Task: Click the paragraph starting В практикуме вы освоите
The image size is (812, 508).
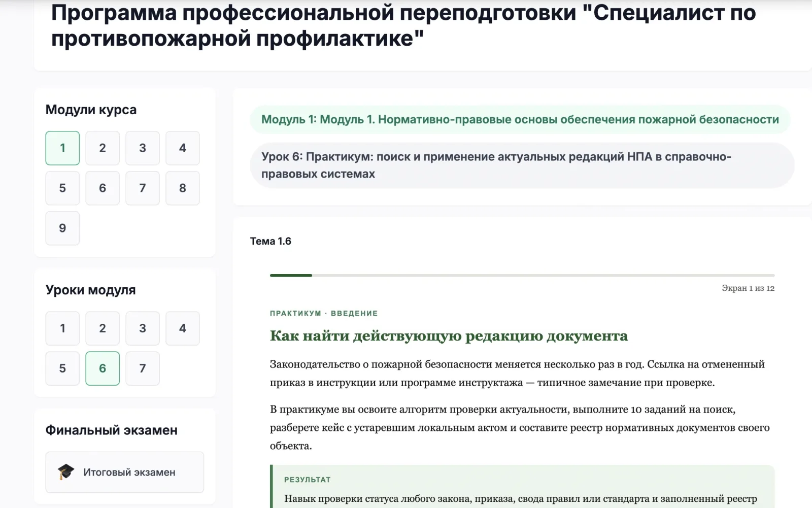Action: click(520, 428)
